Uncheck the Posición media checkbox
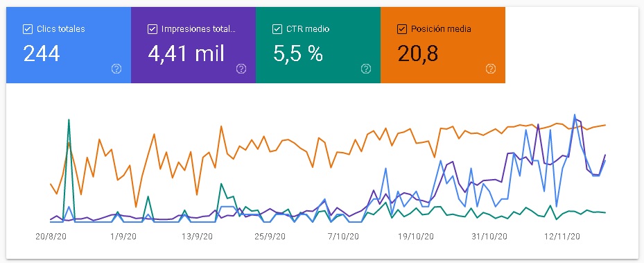The width and height of the screenshot is (644, 263). (x=402, y=29)
